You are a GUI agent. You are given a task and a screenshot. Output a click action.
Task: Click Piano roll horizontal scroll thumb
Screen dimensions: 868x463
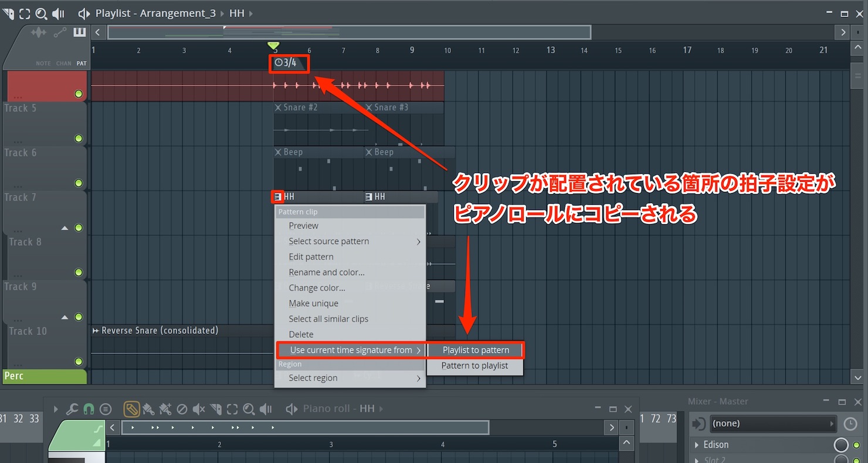click(x=305, y=428)
